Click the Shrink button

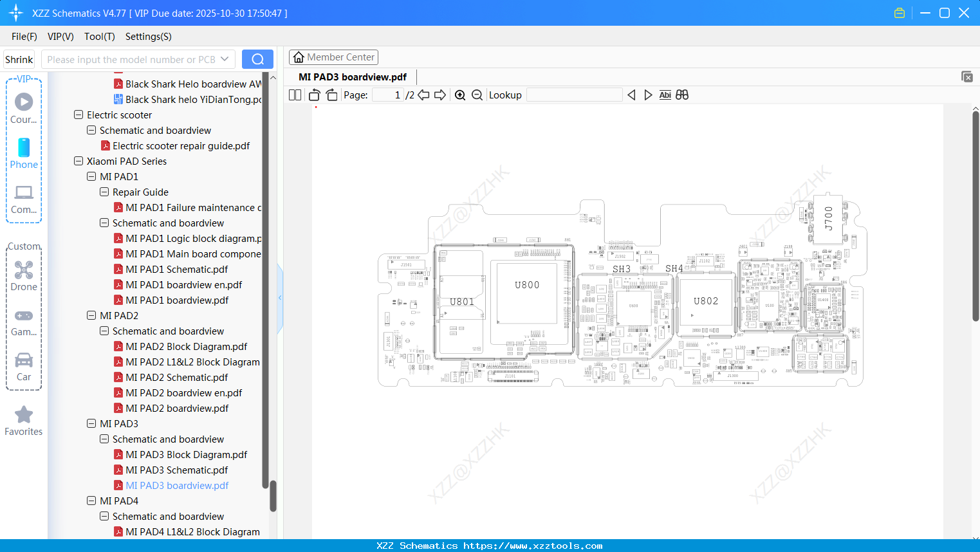coord(19,59)
